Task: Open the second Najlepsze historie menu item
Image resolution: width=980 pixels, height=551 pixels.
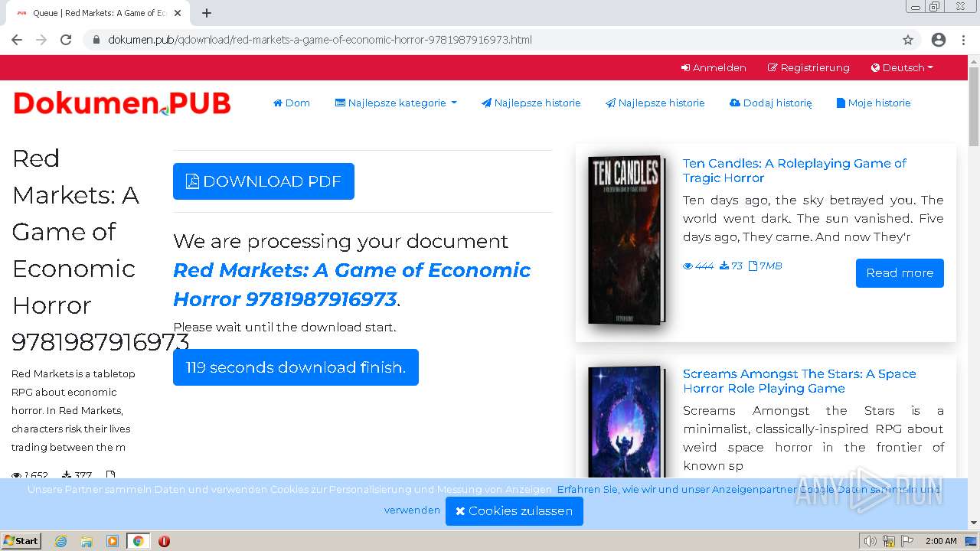Action: pos(655,103)
